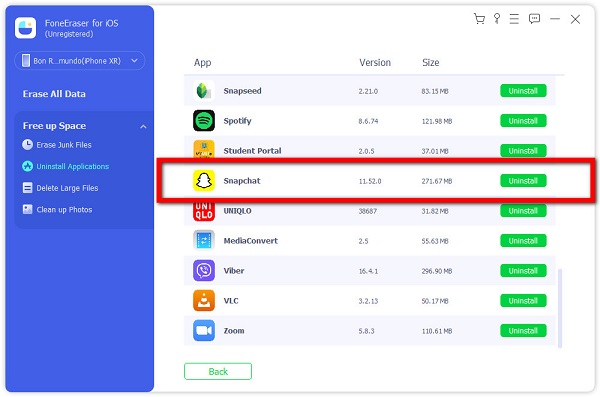
Task: Uninstall VLC
Action: point(523,301)
